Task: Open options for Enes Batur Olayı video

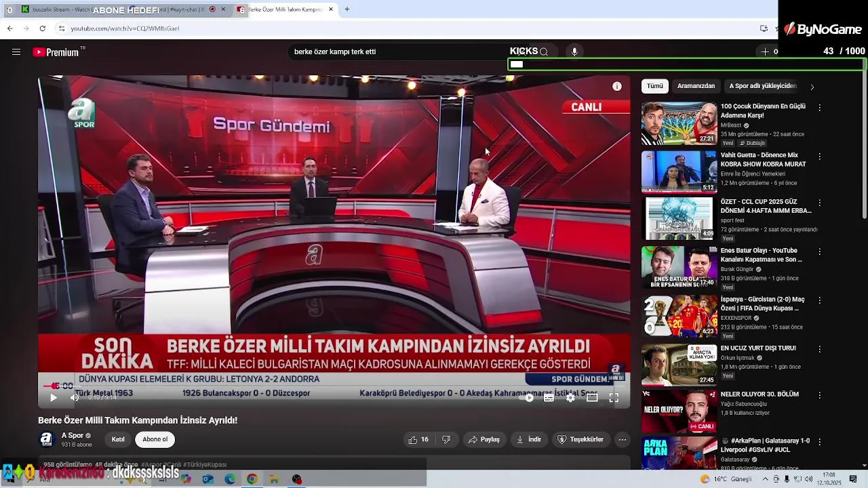Action: pos(820,251)
